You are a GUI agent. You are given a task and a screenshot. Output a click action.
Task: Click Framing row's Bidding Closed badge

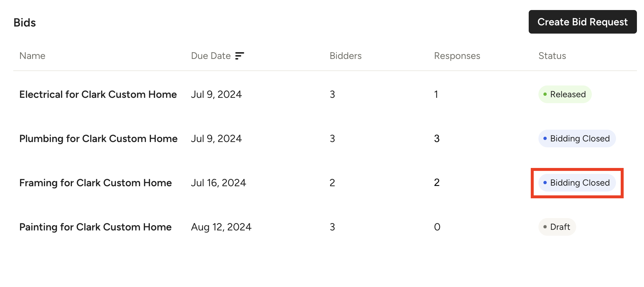tap(577, 183)
